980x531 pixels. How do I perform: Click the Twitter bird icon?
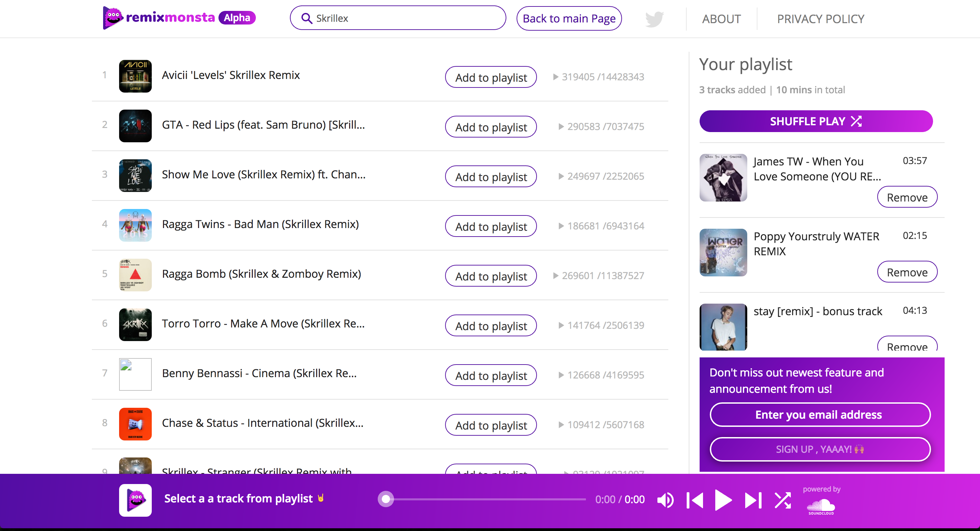coord(654,19)
